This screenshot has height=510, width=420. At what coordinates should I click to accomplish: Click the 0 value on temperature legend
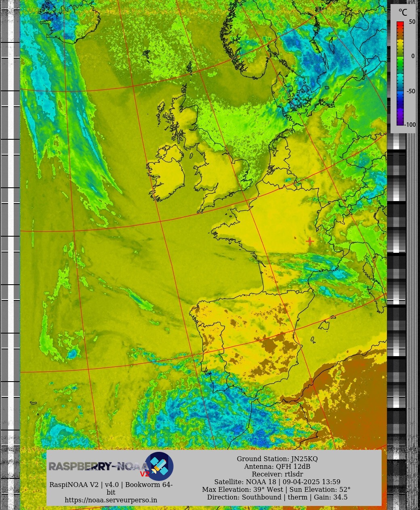413,56
